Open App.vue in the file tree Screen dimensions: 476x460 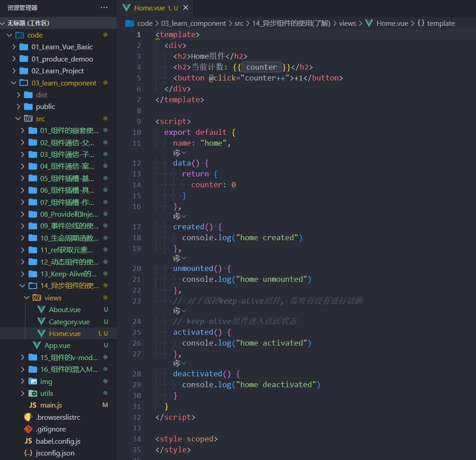coord(58,345)
